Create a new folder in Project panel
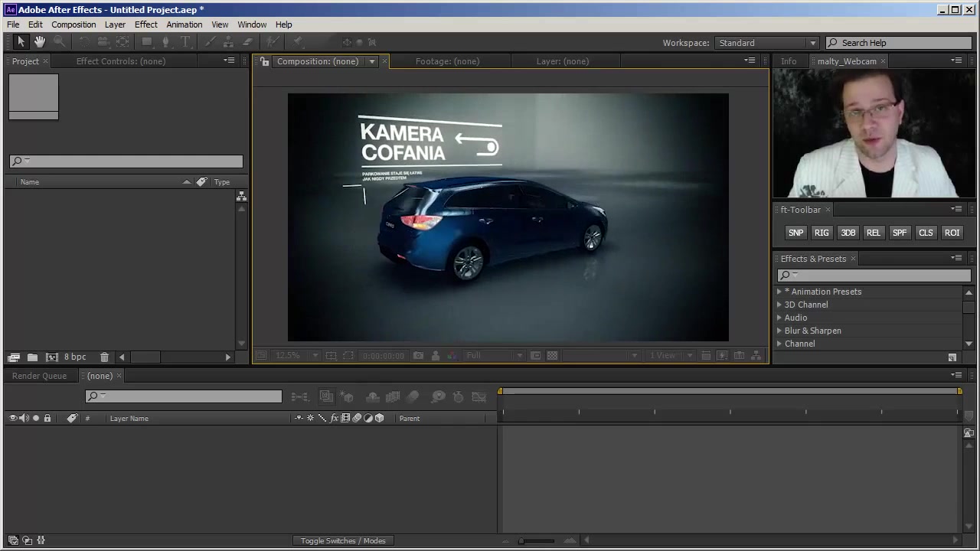 [x=32, y=357]
